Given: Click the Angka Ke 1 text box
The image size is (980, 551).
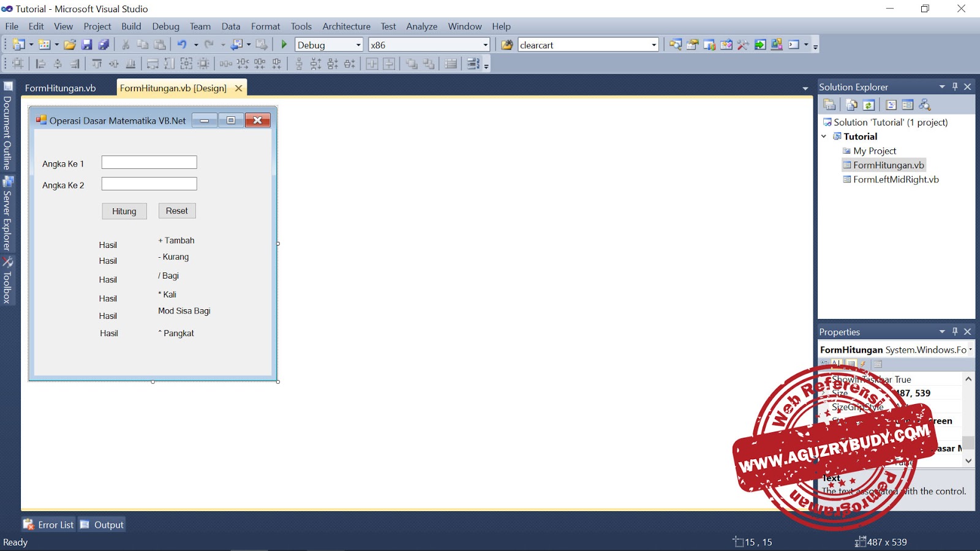Looking at the screenshot, I should click(x=149, y=162).
